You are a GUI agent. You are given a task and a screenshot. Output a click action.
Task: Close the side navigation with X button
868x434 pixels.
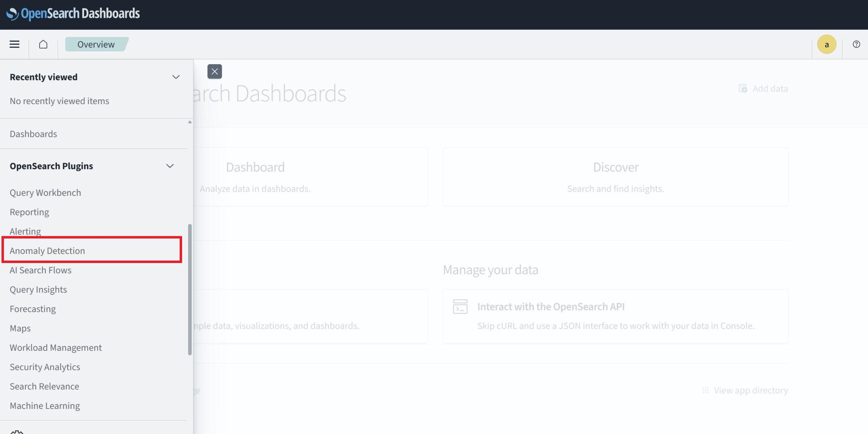click(215, 71)
